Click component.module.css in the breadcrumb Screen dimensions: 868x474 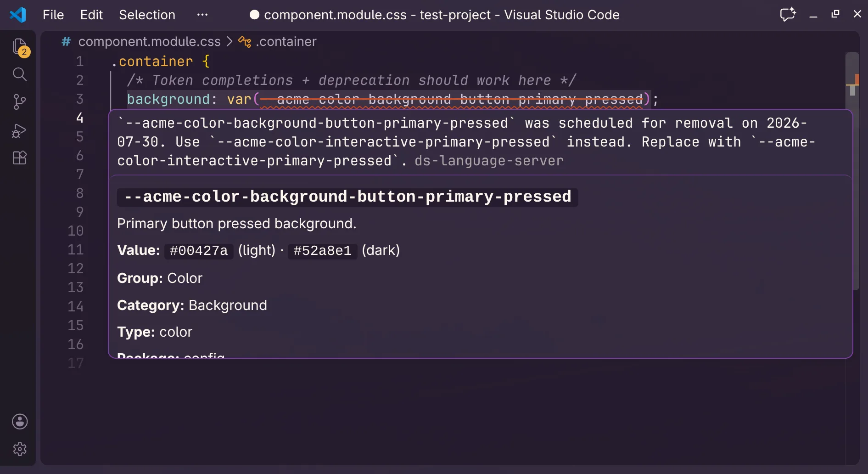pyautogui.click(x=149, y=42)
